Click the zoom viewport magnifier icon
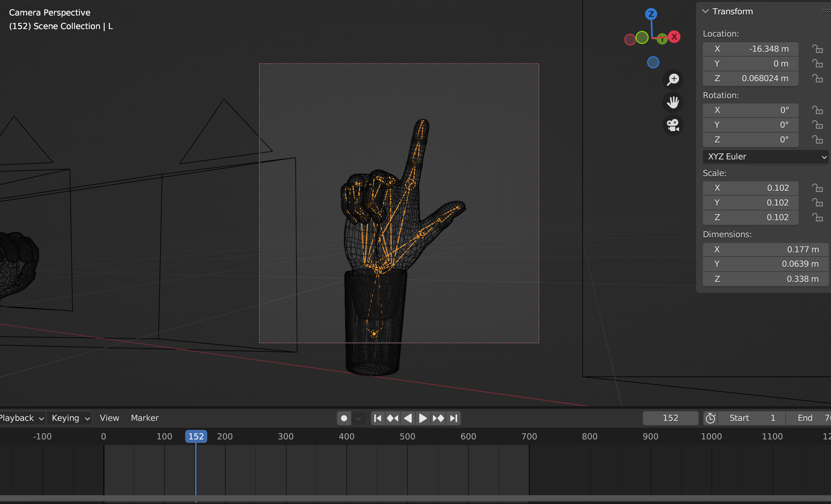This screenshot has width=831, height=504. [673, 79]
